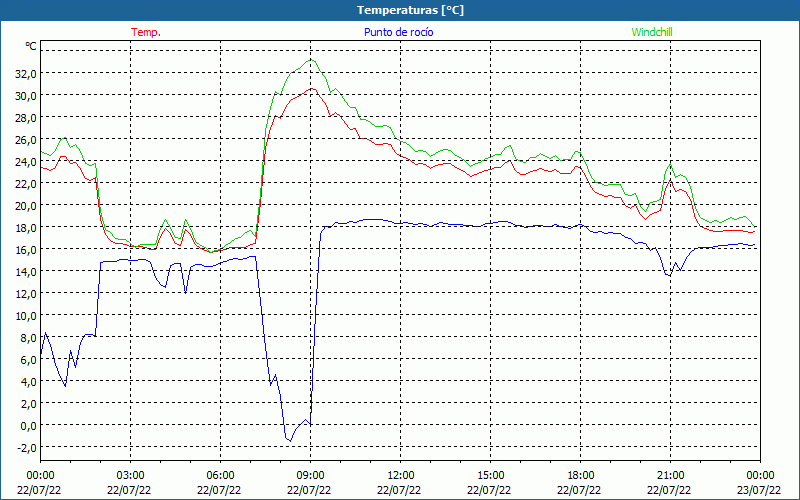Viewport: 800px width, 500px height.
Task: Click the 18,0 y-axis value
Action: (x=26, y=228)
